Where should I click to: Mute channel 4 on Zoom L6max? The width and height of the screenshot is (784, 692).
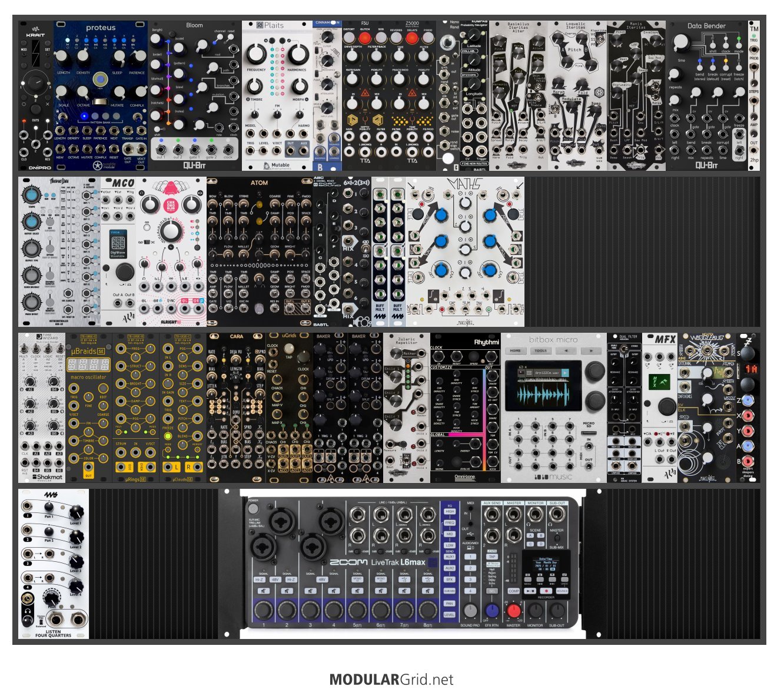(334, 591)
